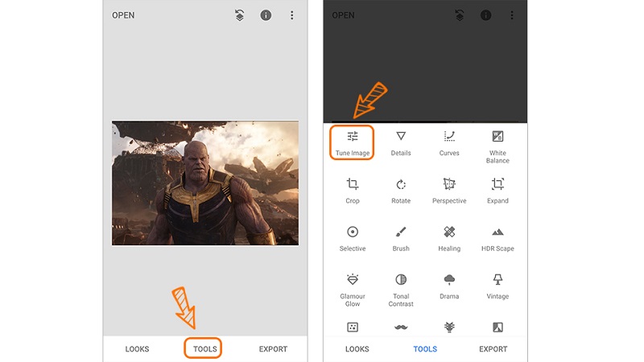Apply the Drama filter
Viewport: 644px width, 362px height.
tap(449, 286)
